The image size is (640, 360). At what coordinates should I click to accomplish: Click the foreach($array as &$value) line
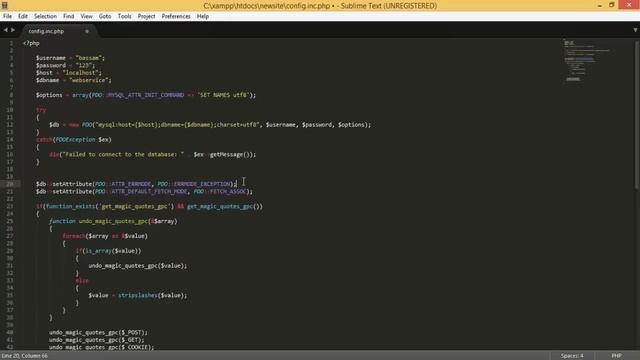point(105,236)
